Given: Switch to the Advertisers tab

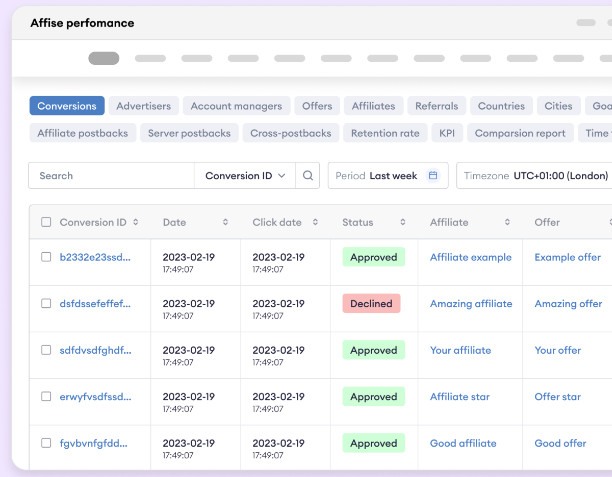Looking at the screenshot, I should coord(144,106).
